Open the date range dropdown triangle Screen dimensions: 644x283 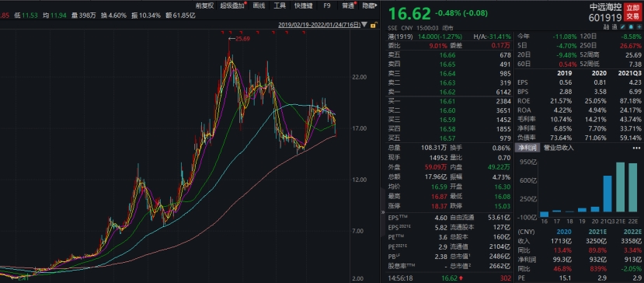coord(364,25)
